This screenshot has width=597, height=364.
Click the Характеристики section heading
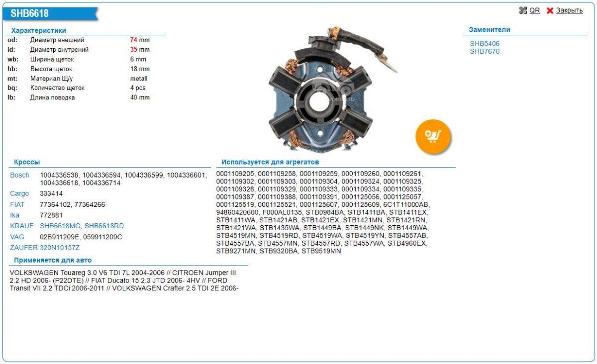tap(38, 30)
